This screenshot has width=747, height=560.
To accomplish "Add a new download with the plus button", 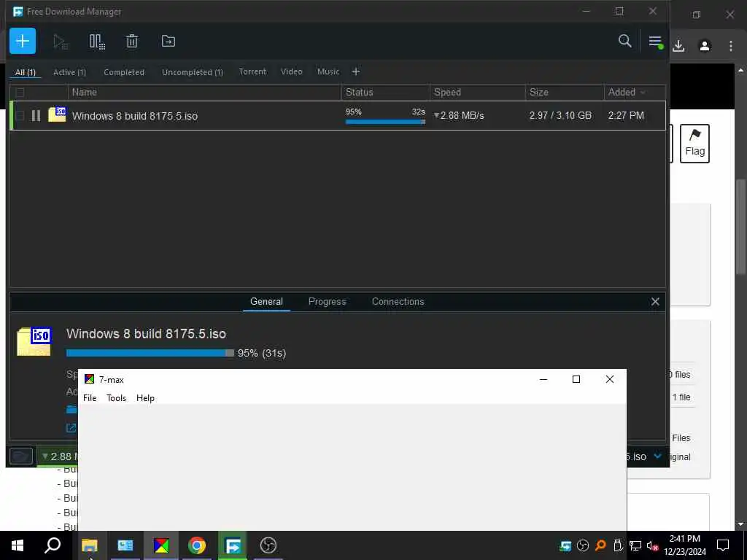I will pyautogui.click(x=23, y=41).
